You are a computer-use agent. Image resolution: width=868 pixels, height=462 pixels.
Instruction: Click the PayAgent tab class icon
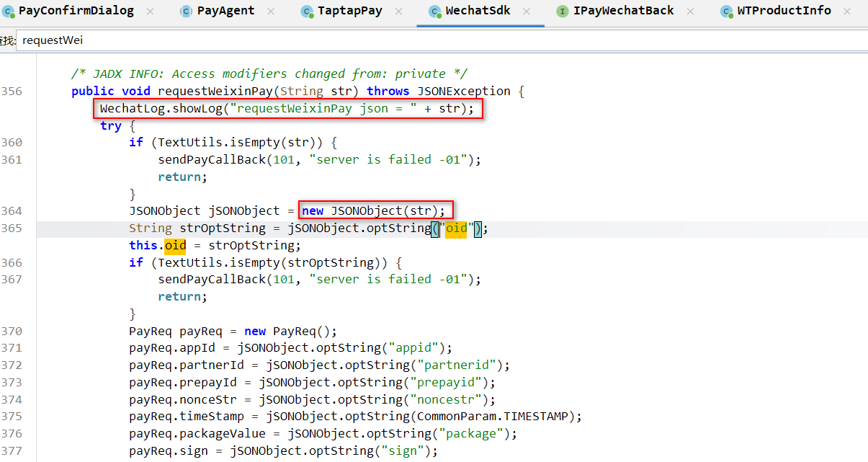pyautogui.click(x=186, y=12)
